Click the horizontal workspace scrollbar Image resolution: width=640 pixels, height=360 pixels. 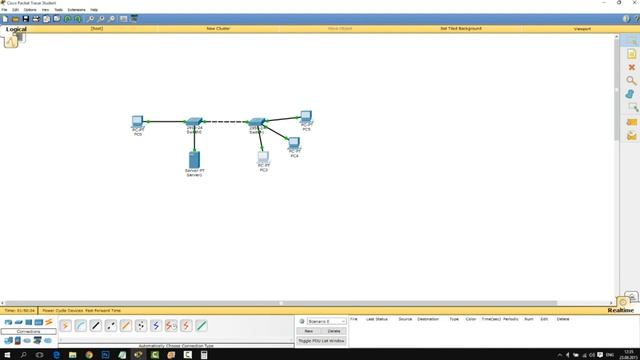(x=281, y=303)
